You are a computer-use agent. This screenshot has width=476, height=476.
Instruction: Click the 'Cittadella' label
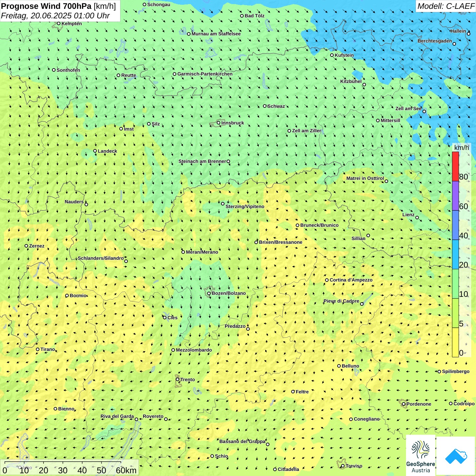288,469
